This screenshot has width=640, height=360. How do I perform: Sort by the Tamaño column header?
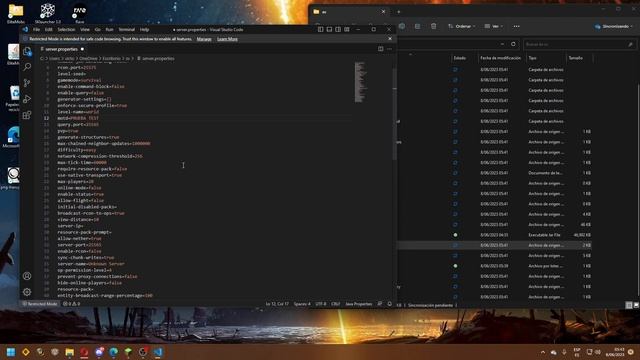(576, 58)
